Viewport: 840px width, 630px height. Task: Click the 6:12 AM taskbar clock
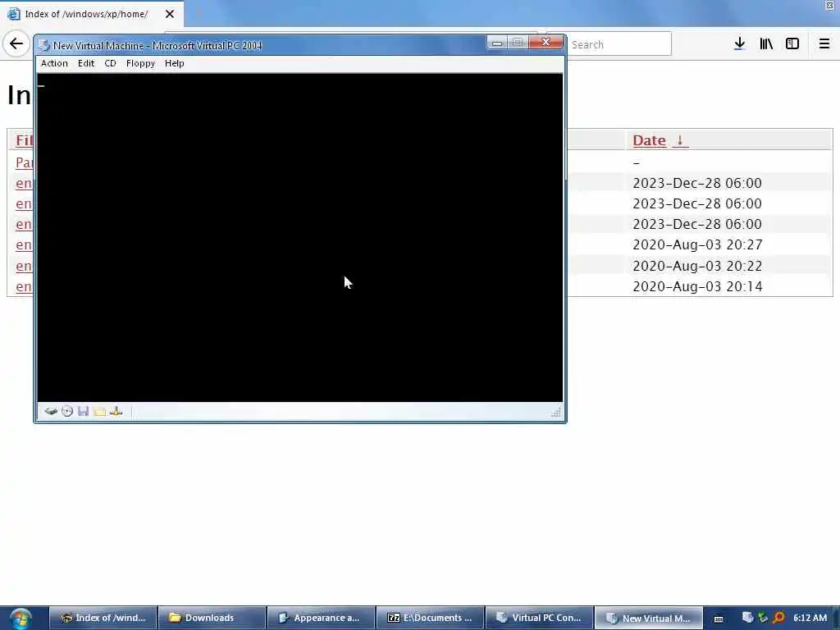pos(810,618)
